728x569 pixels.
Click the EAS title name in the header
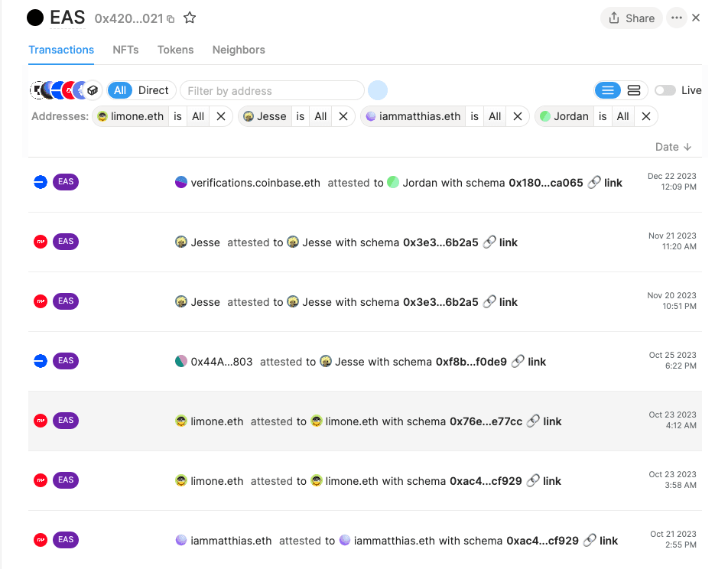[x=67, y=18]
